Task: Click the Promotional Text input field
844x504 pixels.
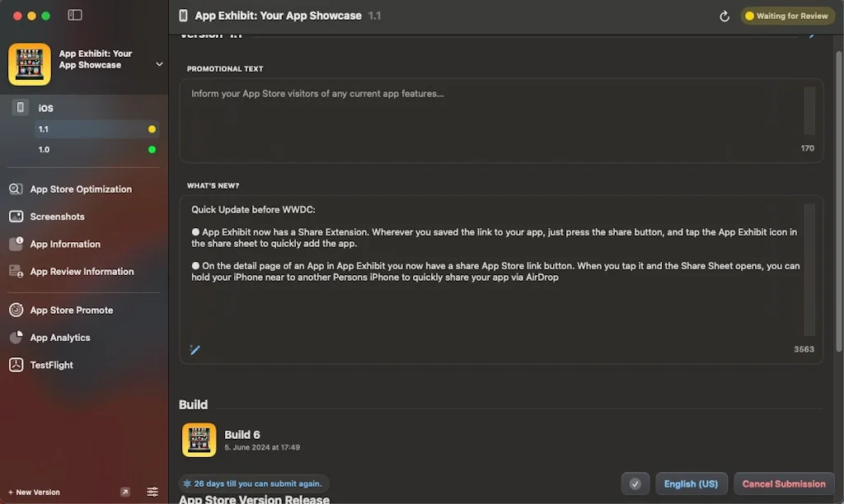Action: click(x=495, y=115)
